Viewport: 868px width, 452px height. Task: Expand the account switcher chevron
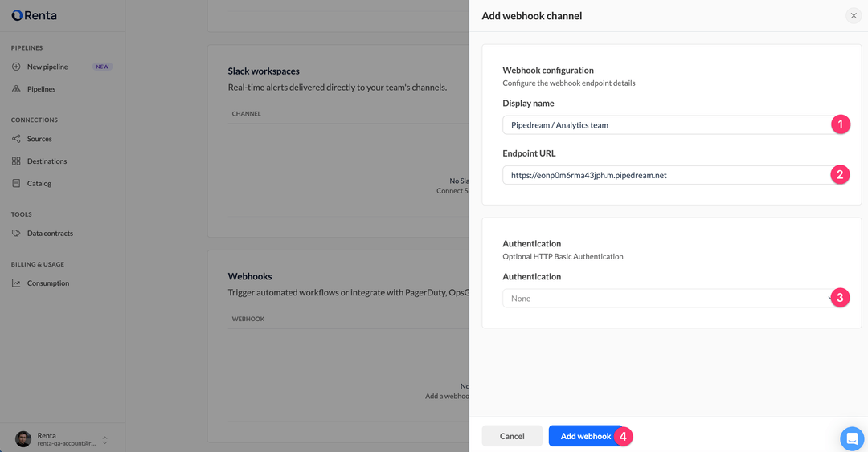coord(104,440)
